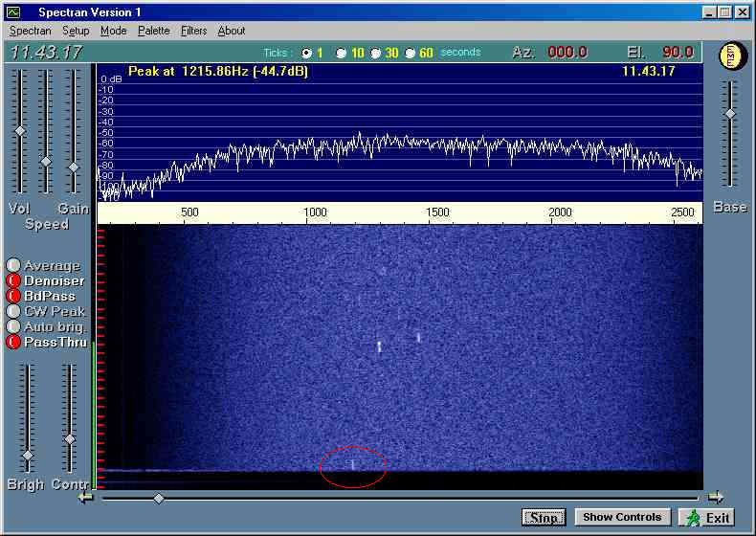Click the Base slider handle

pos(730,114)
